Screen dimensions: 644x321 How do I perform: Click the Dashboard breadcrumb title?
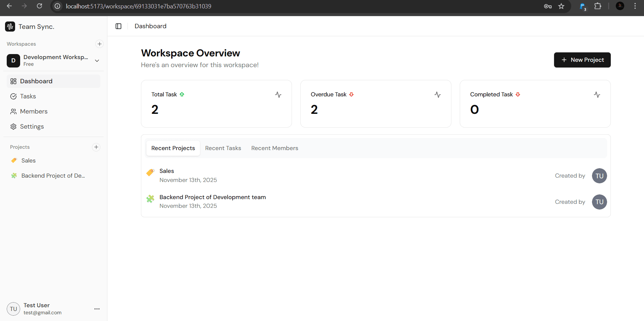tap(150, 26)
